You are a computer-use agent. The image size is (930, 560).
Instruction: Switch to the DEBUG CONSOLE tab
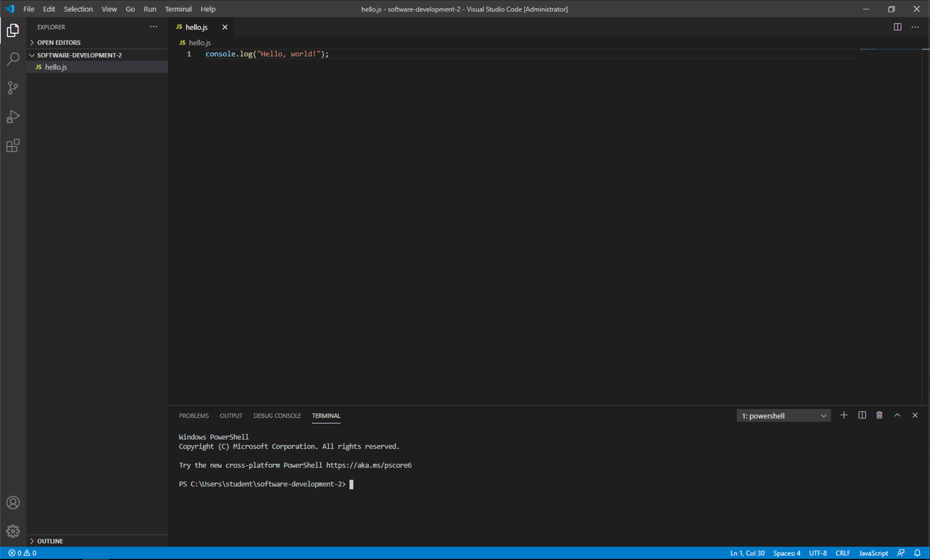point(277,415)
